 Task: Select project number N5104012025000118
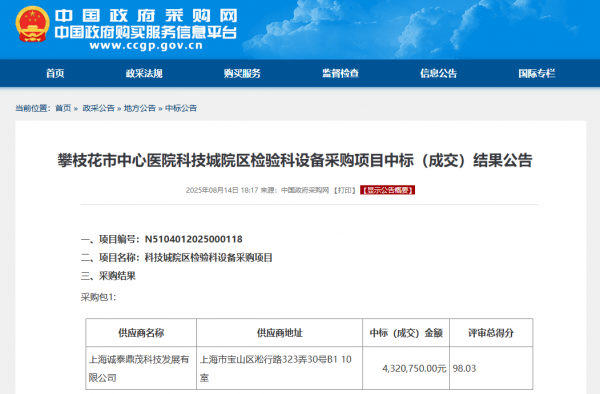click(x=193, y=239)
